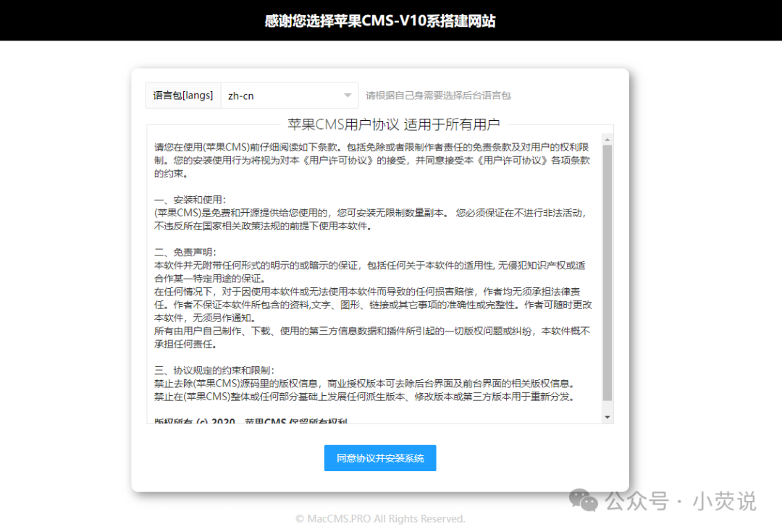Open the zh-cn language pack dropdown
This screenshot has height=532, width=782.
click(x=290, y=96)
